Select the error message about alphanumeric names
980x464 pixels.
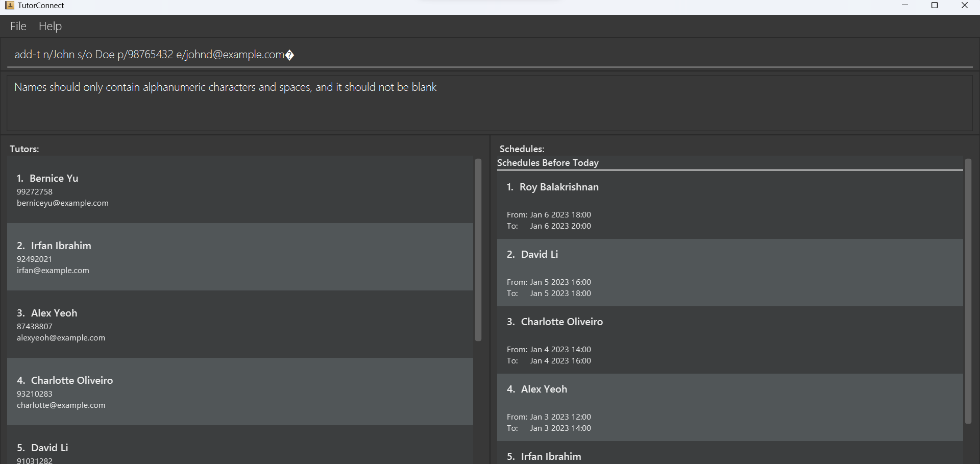(x=226, y=87)
